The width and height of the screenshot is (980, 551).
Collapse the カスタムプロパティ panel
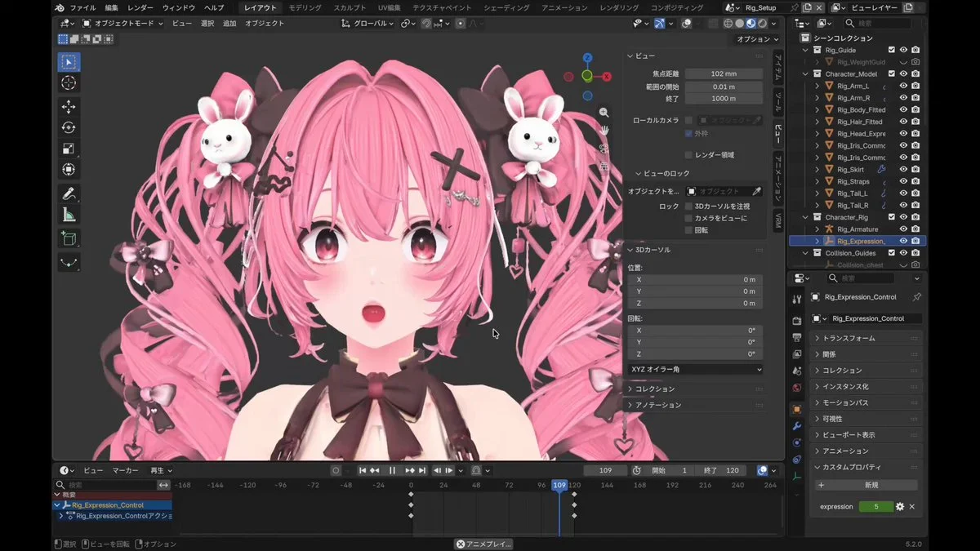pyautogui.click(x=865, y=467)
